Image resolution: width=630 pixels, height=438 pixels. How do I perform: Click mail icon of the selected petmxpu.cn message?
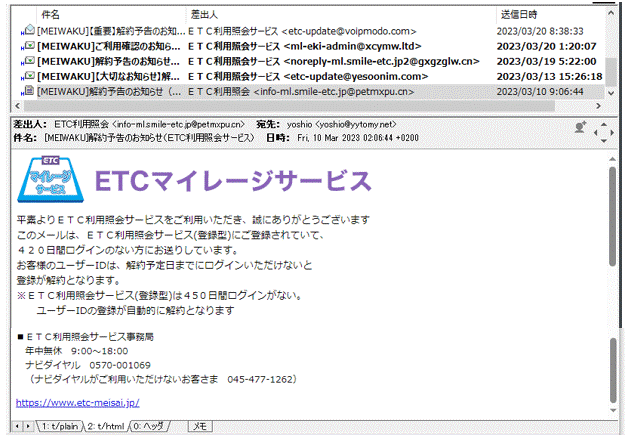point(27,92)
